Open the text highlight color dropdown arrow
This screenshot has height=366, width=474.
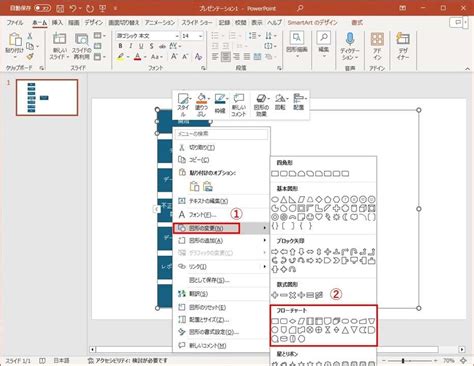coord(128,57)
